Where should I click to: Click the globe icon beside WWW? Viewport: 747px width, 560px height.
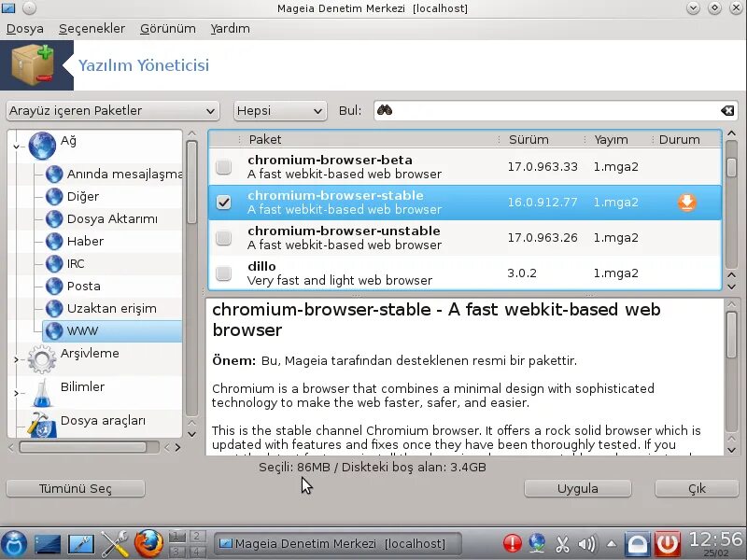click(54, 331)
